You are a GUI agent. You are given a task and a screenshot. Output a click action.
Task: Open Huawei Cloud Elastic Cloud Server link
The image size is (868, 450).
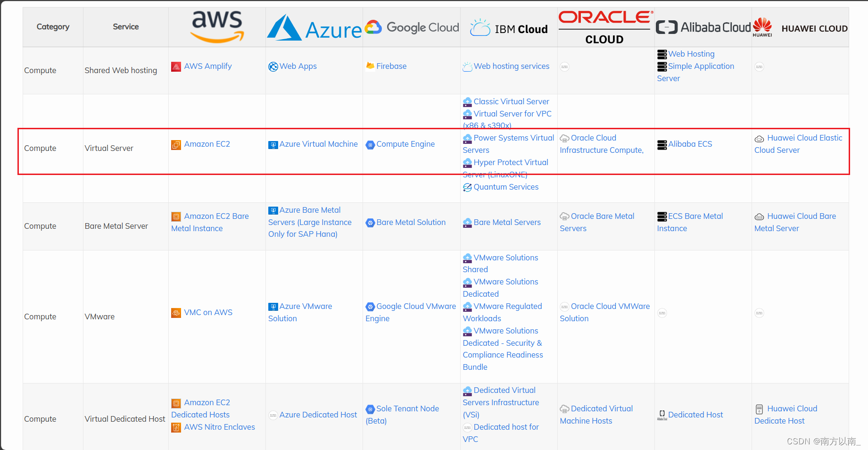(x=798, y=144)
